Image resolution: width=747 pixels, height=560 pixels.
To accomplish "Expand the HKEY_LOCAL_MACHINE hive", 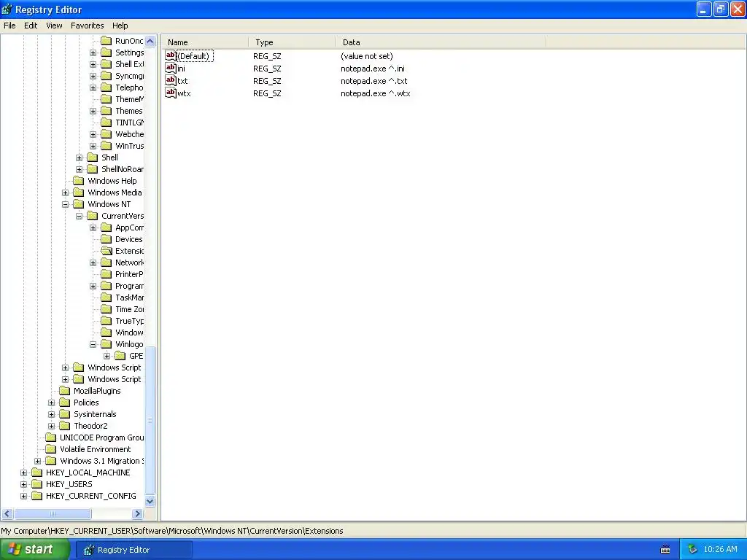I will [23, 472].
